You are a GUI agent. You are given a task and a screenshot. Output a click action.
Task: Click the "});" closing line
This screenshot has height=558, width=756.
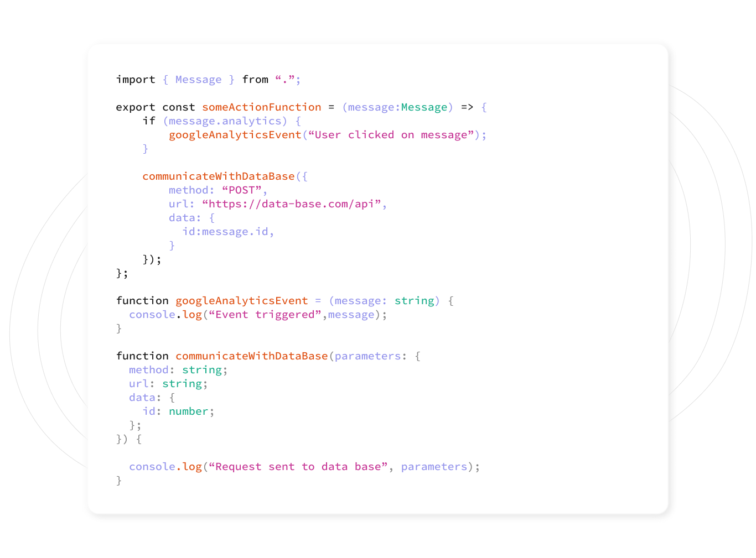152,259
